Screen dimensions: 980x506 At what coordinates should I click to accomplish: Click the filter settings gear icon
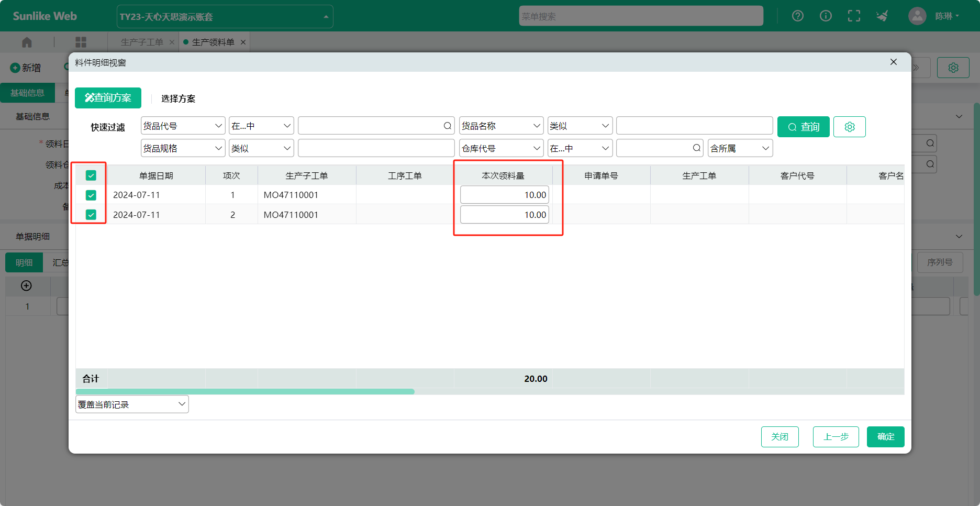pyautogui.click(x=849, y=127)
